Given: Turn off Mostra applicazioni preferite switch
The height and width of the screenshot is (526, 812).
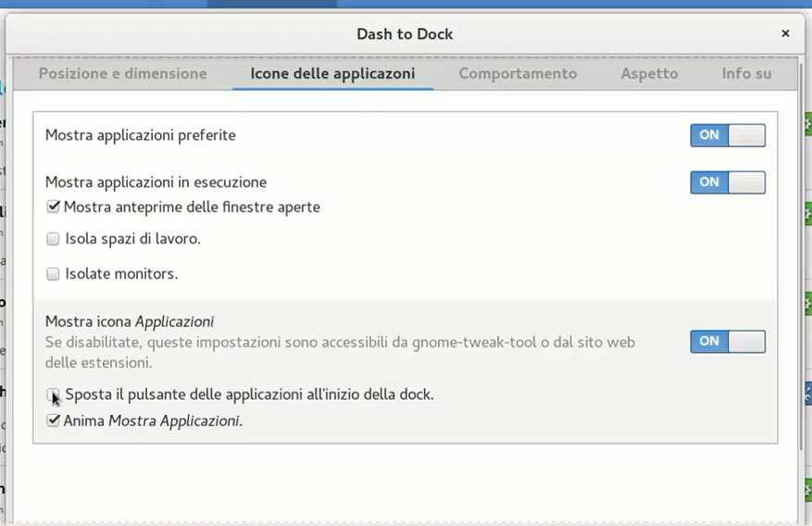Looking at the screenshot, I should (x=727, y=135).
